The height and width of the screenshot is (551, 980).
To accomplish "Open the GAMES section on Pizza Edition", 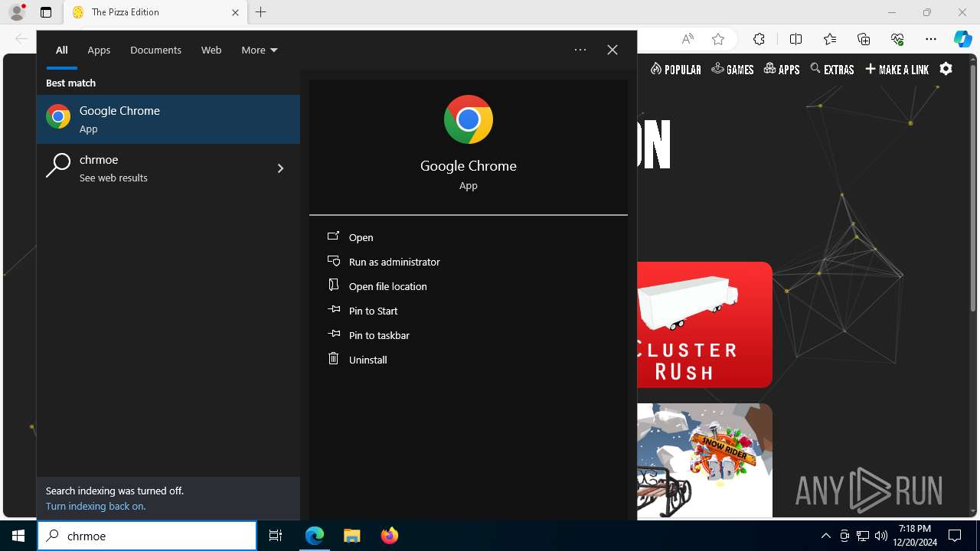I will point(733,69).
